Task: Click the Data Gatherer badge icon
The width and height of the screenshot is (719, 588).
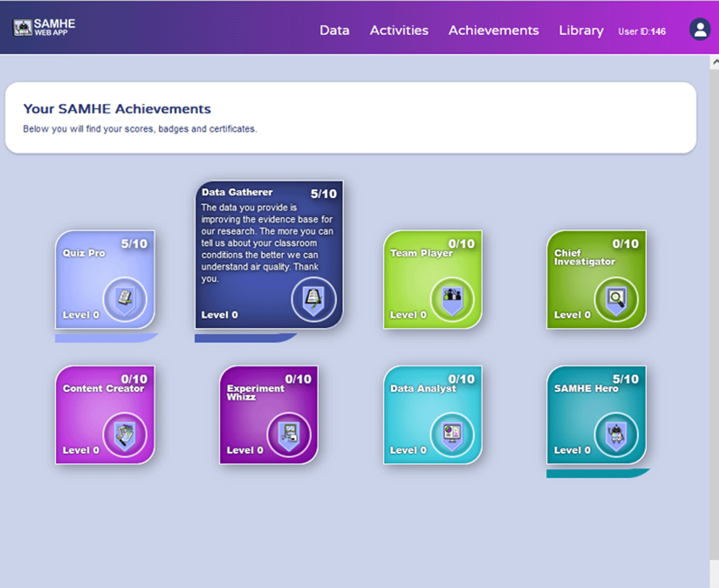Action: (x=314, y=300)
